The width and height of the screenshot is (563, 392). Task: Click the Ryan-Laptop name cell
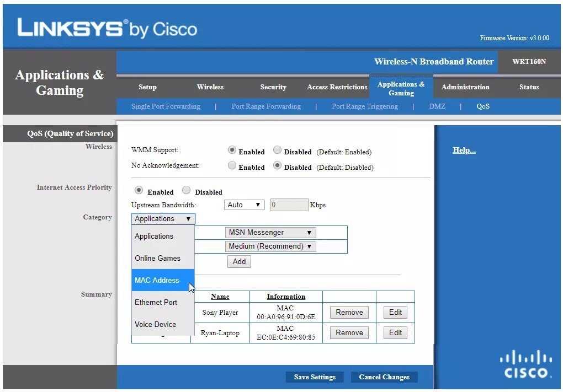[x=220, y=333]
